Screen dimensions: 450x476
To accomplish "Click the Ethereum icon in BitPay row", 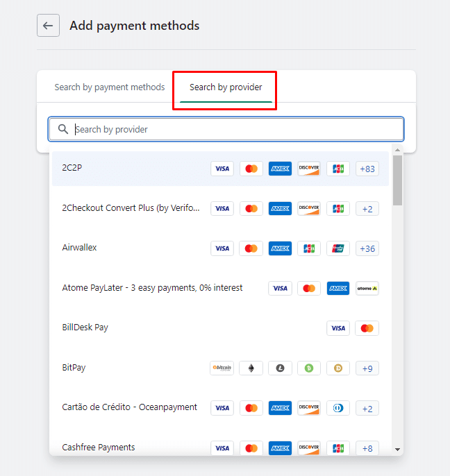I will 251,368.
